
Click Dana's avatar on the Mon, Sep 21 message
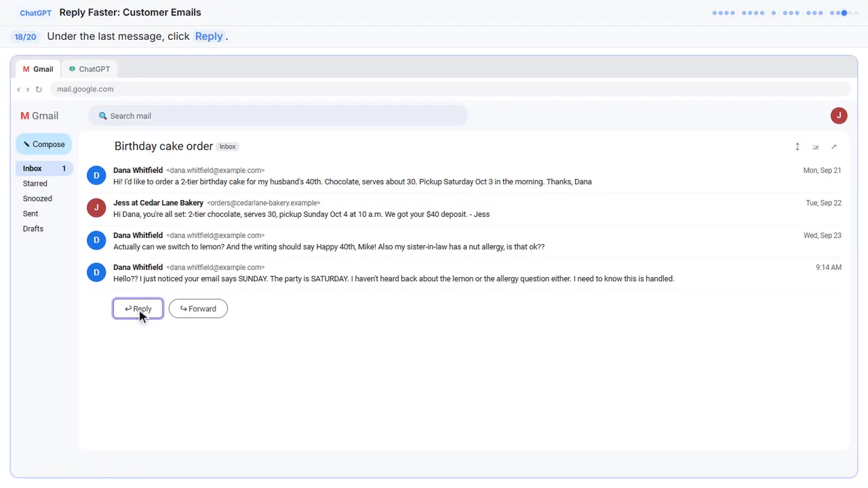[x=96, y=176]
